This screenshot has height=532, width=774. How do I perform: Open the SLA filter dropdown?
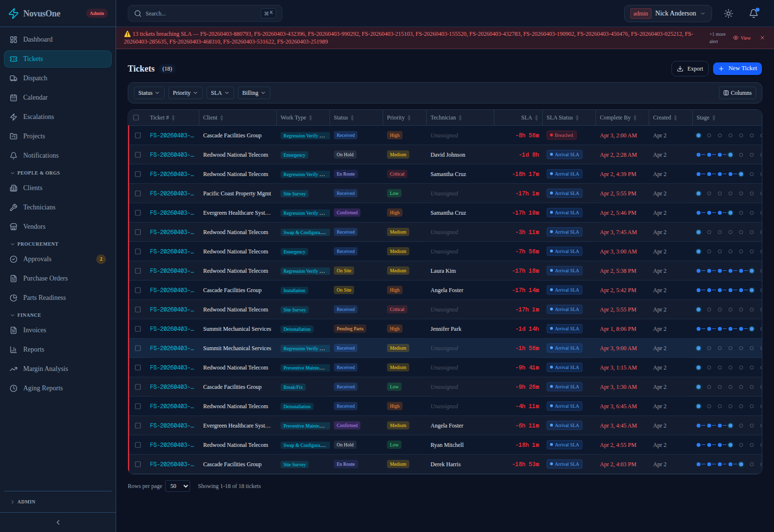tap(220, 93)
